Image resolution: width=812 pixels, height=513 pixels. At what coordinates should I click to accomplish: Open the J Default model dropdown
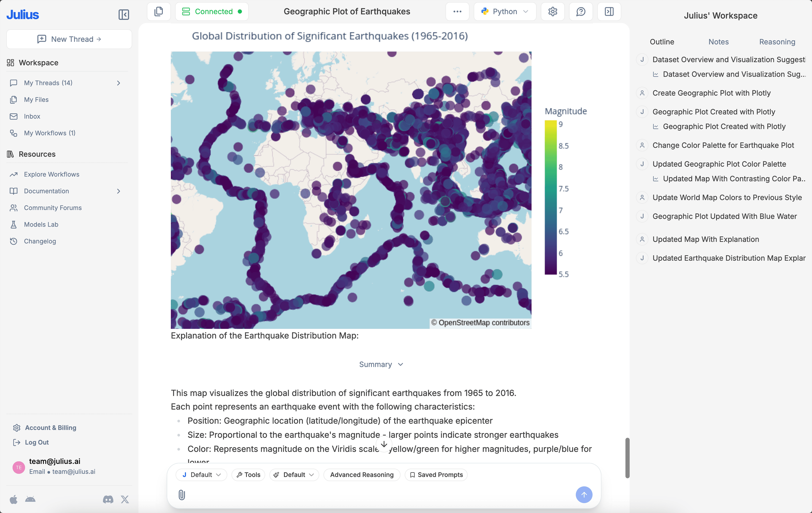(201, 475)
